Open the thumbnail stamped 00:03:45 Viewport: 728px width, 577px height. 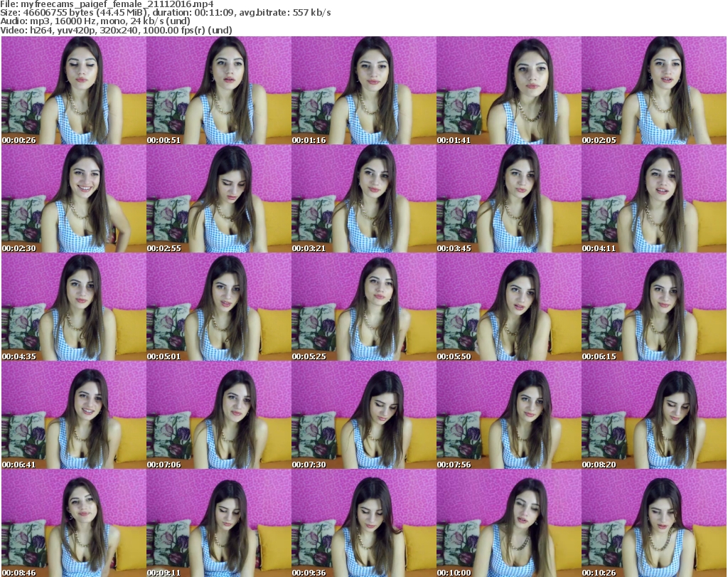(509, 198)
